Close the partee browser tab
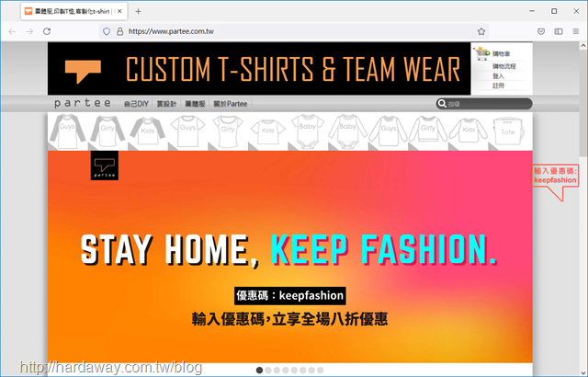 click(x=119, y=12)
